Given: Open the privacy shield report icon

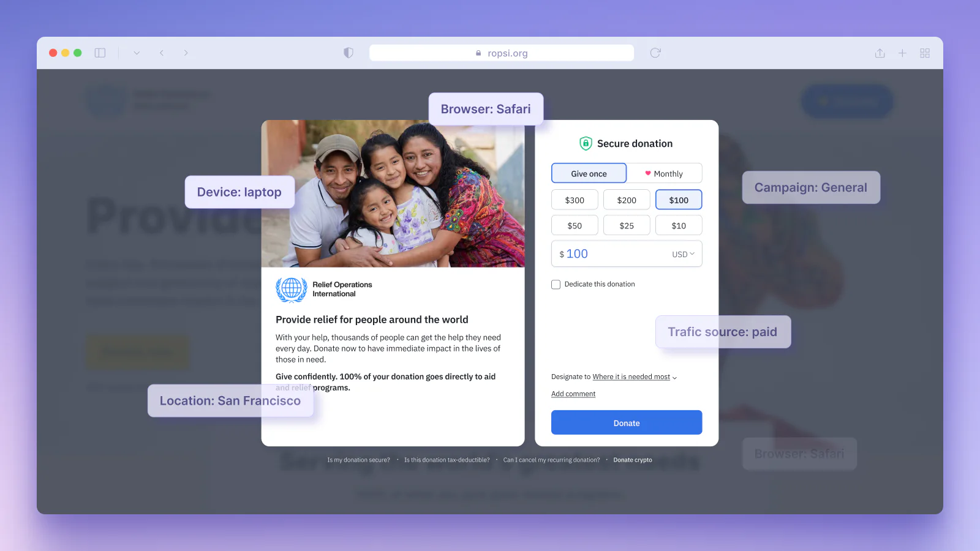Looking at the screenshot, I should 349,53.
